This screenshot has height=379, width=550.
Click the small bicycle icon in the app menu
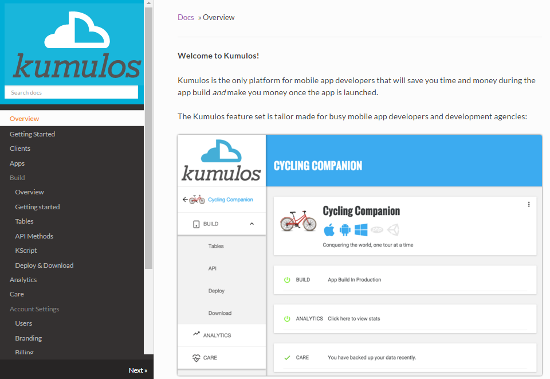(197, 199)
